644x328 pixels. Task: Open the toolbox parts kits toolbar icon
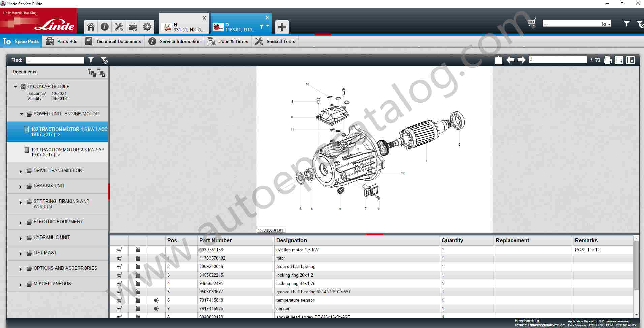click(133, 27)
